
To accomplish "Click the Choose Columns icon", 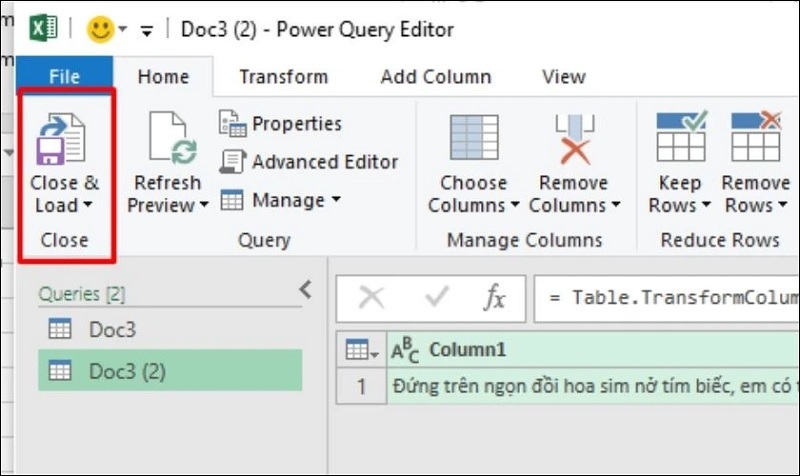I will [x=474, y=138].
